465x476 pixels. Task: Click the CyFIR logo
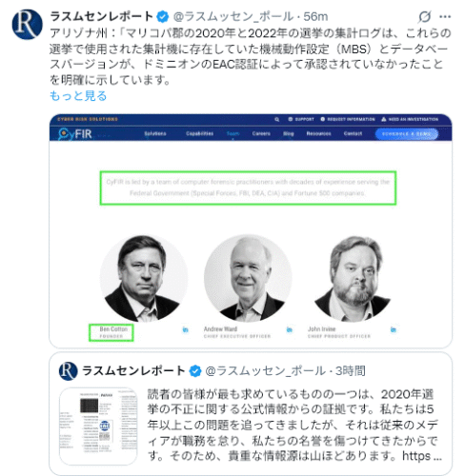[75, 133]
